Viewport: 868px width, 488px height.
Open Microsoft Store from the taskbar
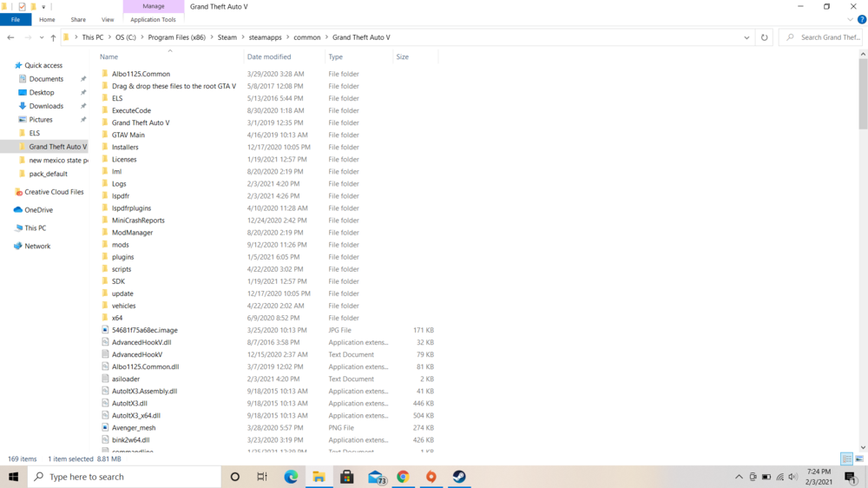346,477
